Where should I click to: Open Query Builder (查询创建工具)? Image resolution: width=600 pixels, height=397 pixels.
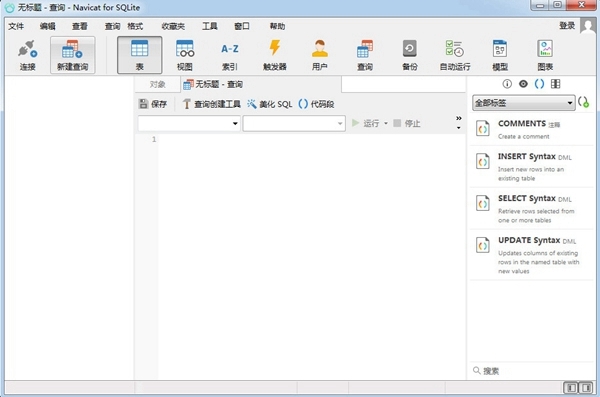click(x=212, y=104)
